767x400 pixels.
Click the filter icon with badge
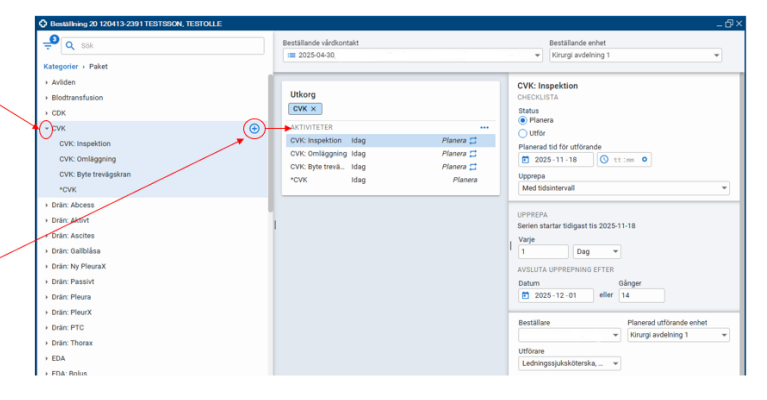point(48,46)
